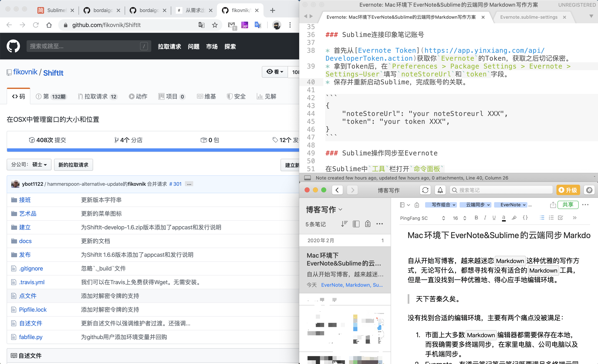598x364 pixels.
Task: Switch note list view layout
Action: (x=356, y=224)
